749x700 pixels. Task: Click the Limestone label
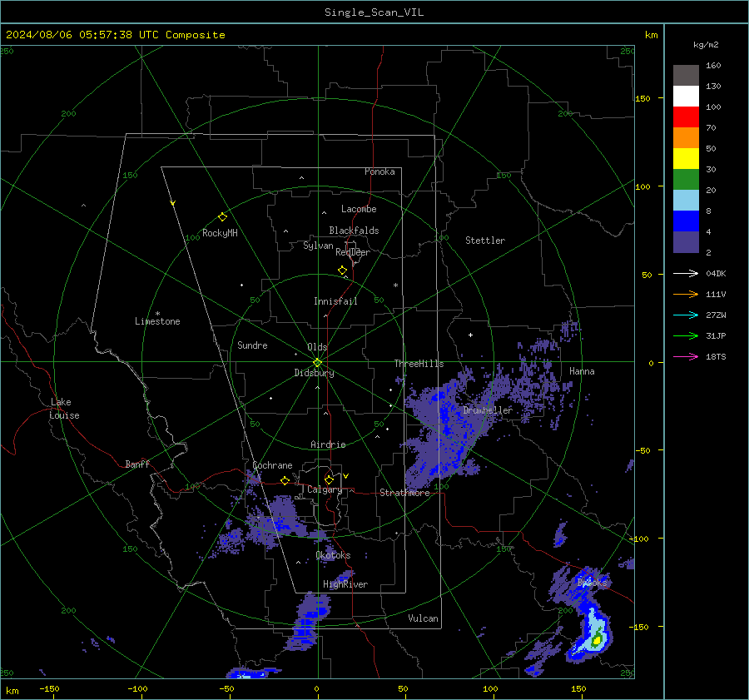point(157,321)
